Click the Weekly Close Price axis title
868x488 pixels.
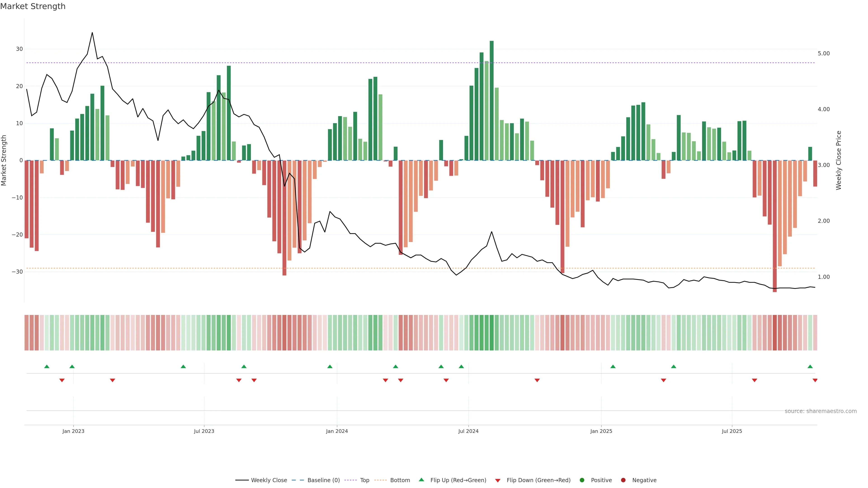pyautogui.click(x=839, y=160)
